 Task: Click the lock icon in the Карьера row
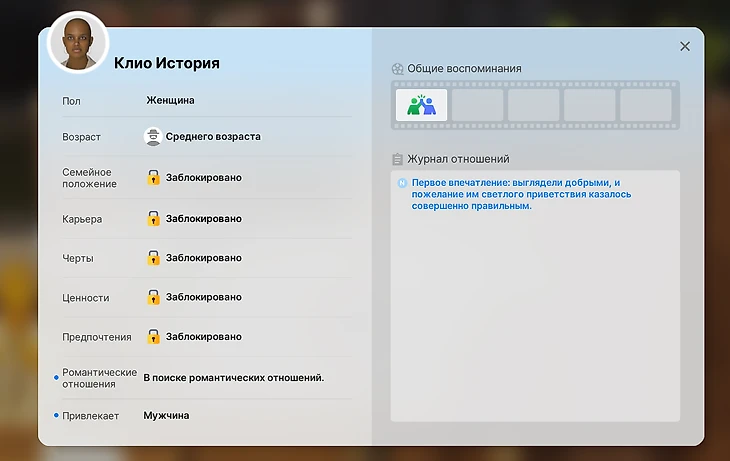tap(153, 218)
